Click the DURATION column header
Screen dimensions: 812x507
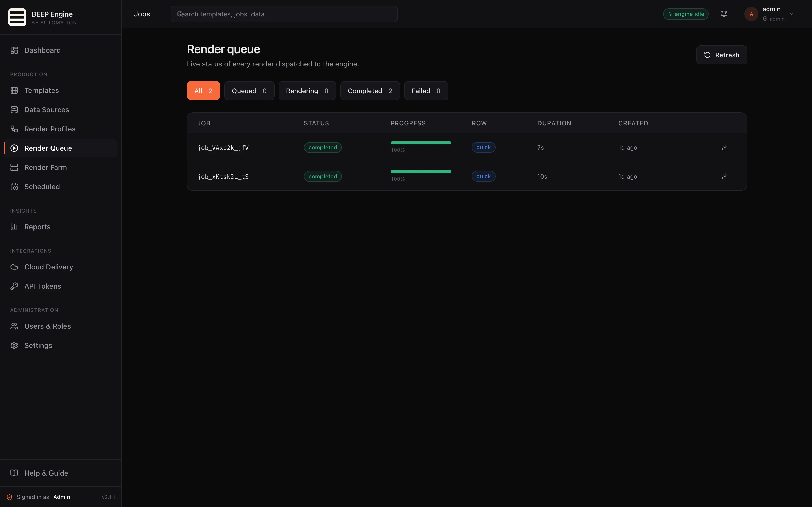[x=554, y=124]
